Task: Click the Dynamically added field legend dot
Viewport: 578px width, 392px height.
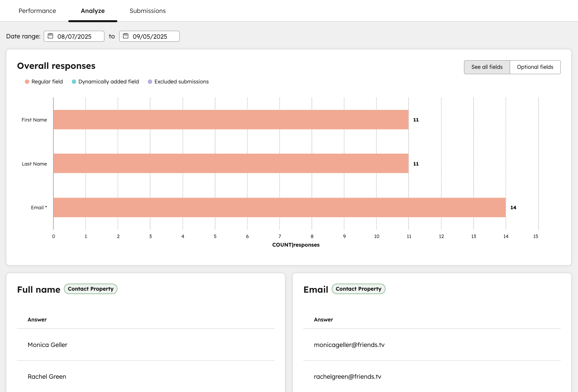Action: (74, 81)
